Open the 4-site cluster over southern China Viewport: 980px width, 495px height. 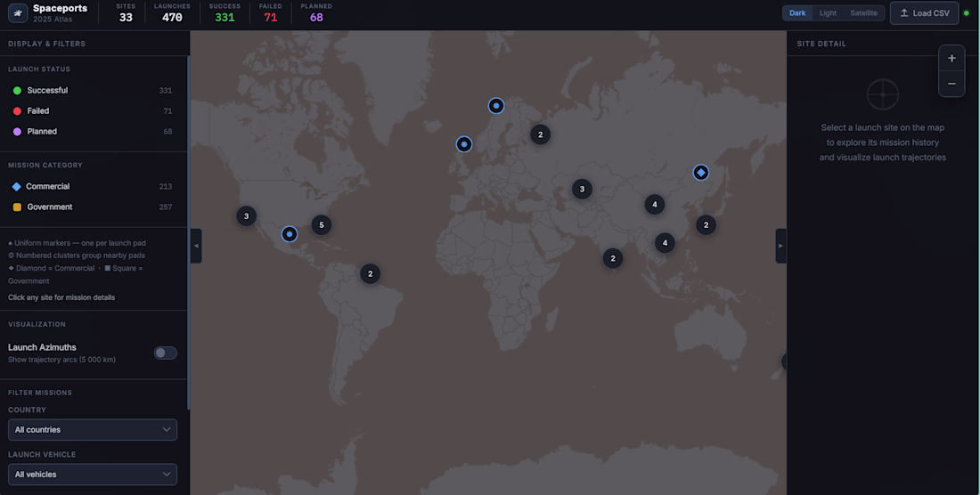tap(665, 243)
